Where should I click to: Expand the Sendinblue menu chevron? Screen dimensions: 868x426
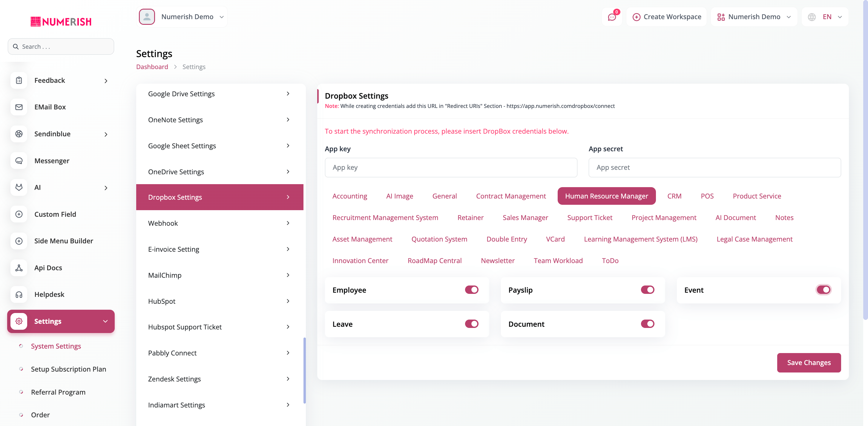106,134
